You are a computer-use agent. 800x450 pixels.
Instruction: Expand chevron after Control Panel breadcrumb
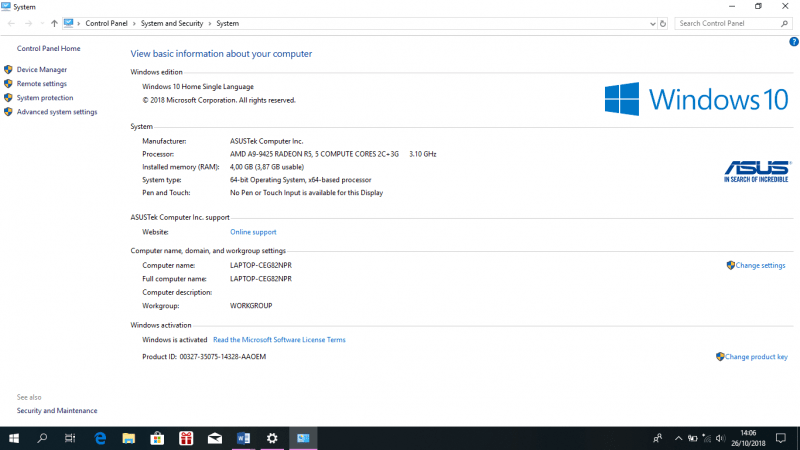[x=134, y=23]
